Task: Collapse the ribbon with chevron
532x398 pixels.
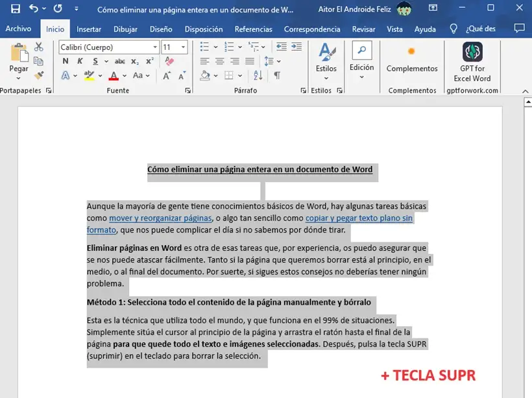Action: click(x=526, y=91)
